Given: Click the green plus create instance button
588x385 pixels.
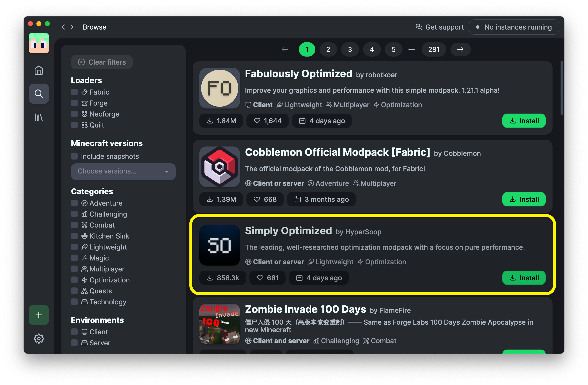Looking at the screenshot, I should pyautogui.click(x=39, y=315).
